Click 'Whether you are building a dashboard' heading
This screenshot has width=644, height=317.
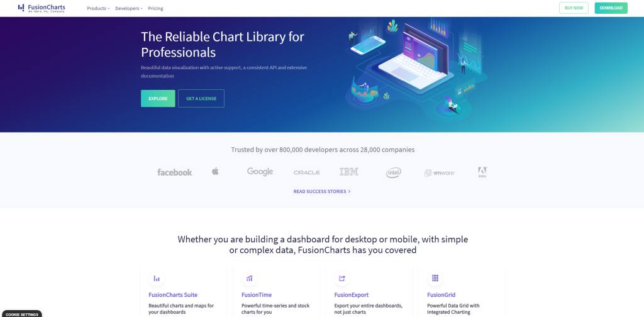pos(323,244)
